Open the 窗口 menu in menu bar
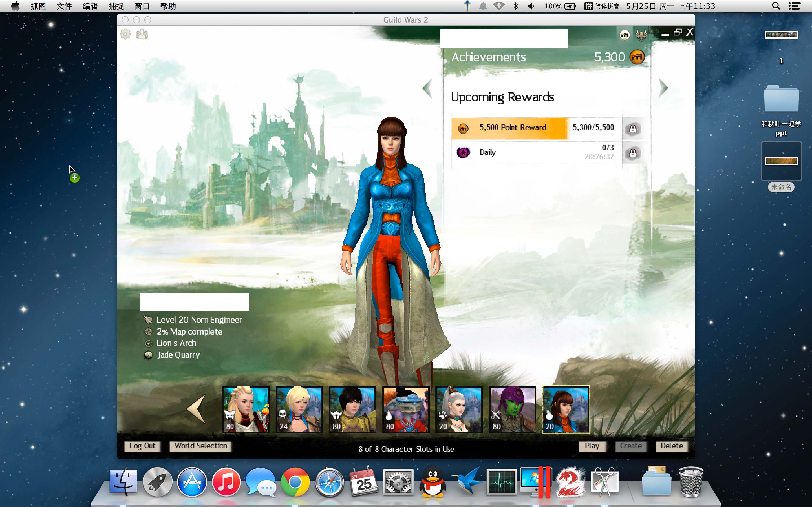This screenshot has width=812, height=507. 142,6
